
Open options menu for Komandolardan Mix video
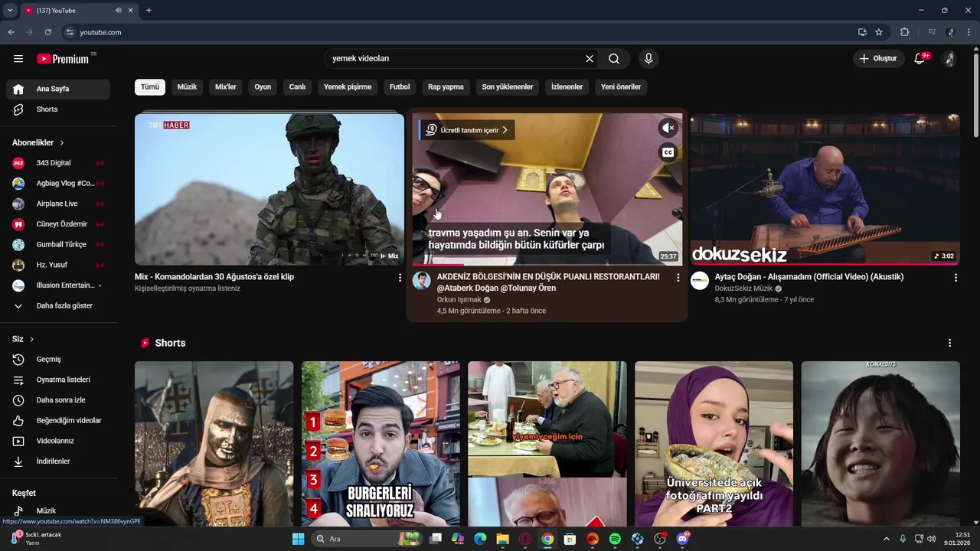(400, 278)
